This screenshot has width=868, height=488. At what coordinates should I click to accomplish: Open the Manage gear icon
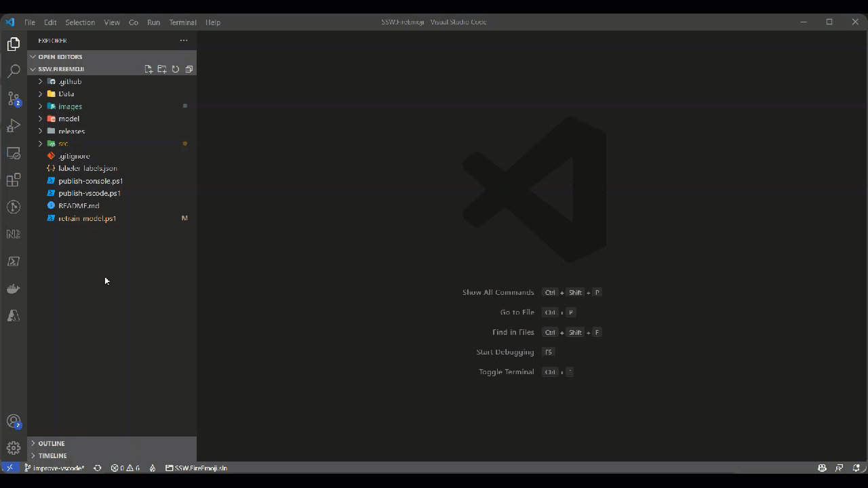click(x=14, y=448)
